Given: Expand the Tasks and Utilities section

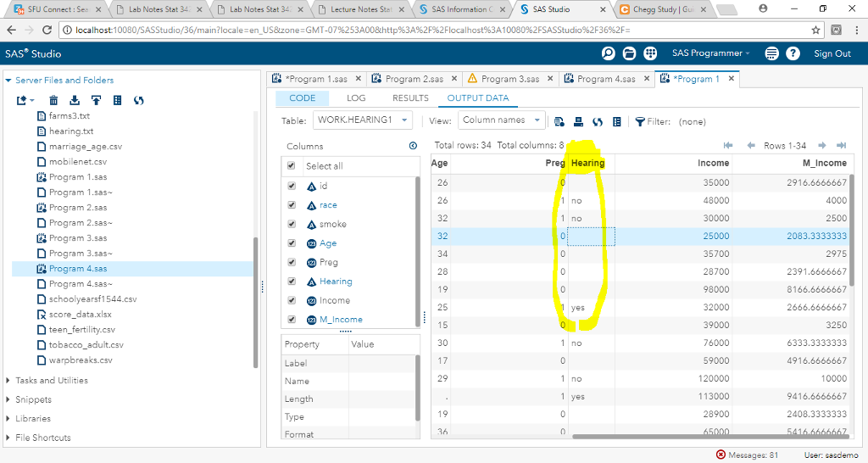Looking at the screenshot, I should pos(8,381).
